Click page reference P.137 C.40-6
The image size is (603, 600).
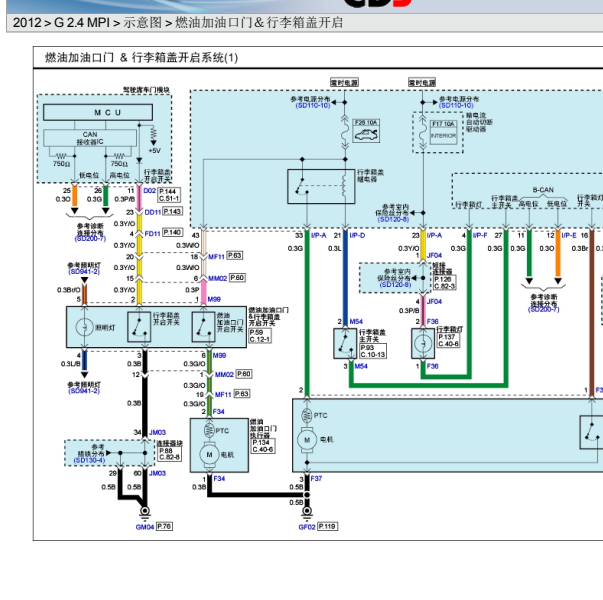coord(448,340)
